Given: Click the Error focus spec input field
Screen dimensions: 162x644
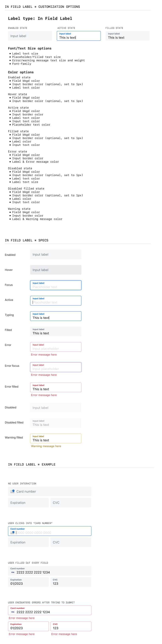Looking at the screenshot, I should click(x=56, y=367).
